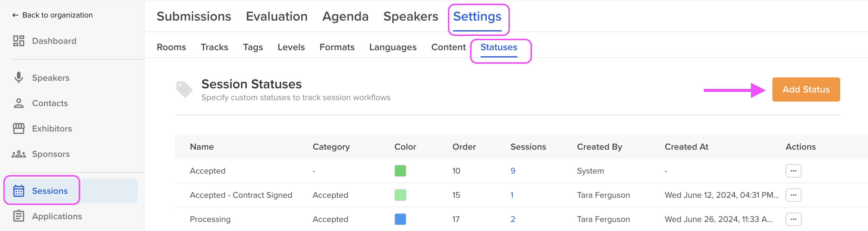The height and width of the screenshot is (231, 868).
Task: Click the blue Processing color swatch
Action: click(x=400, y=219)
